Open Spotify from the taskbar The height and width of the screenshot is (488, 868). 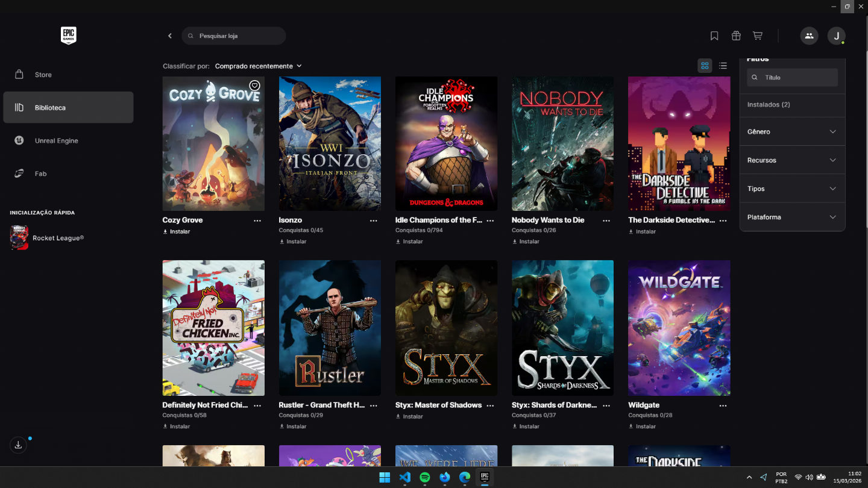coord(424,477)
